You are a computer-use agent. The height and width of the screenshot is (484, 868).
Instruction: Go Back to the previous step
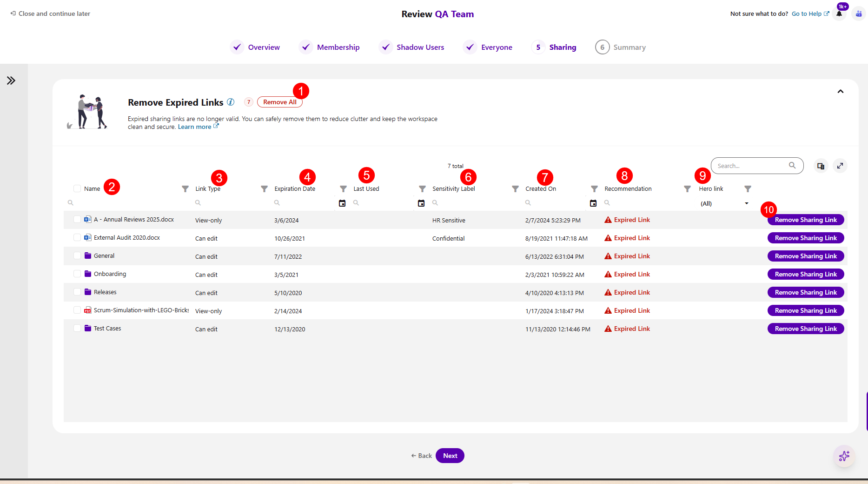tap(422, 456)
